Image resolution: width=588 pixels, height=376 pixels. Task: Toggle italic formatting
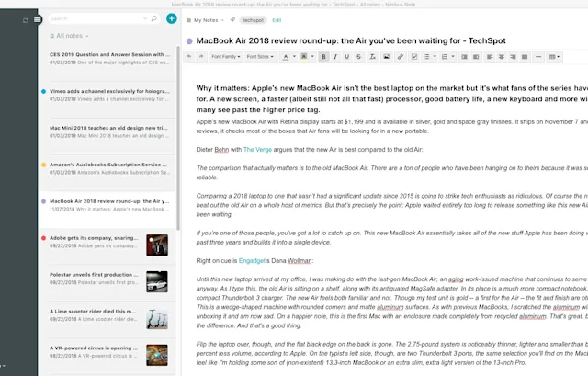(x=335, y=57)
